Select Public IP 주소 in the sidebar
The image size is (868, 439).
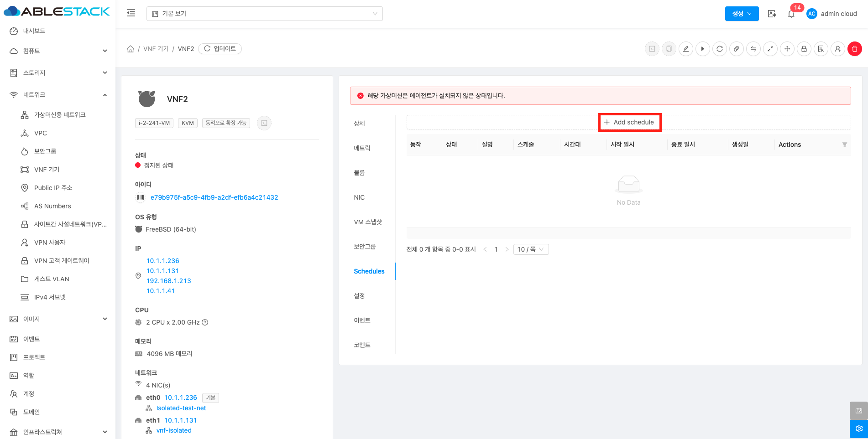tap(53, 188)
